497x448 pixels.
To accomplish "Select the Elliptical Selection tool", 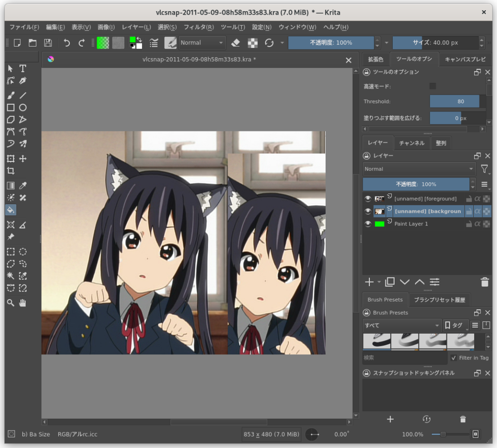I will 23,252.
